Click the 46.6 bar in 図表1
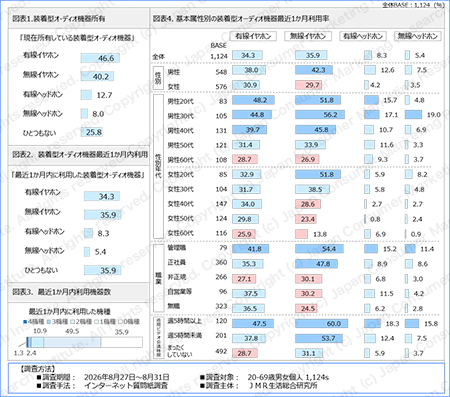 point(100,58)
